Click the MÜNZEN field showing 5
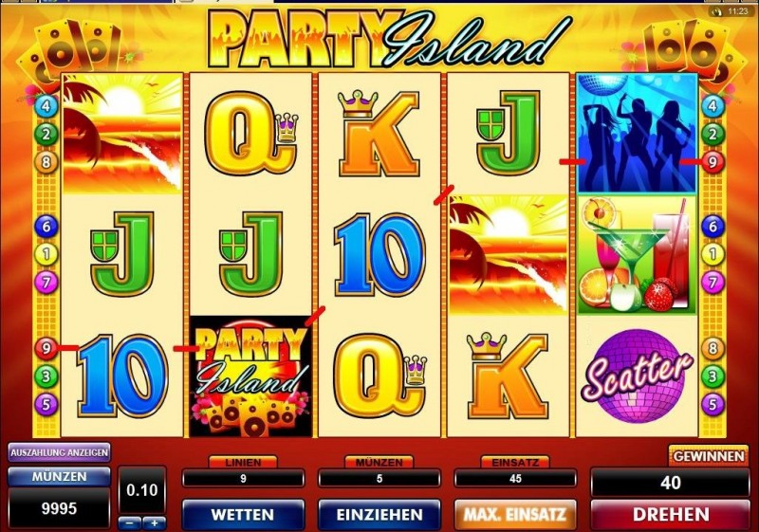Screen dimensions: 759x532 click(379, 479)
